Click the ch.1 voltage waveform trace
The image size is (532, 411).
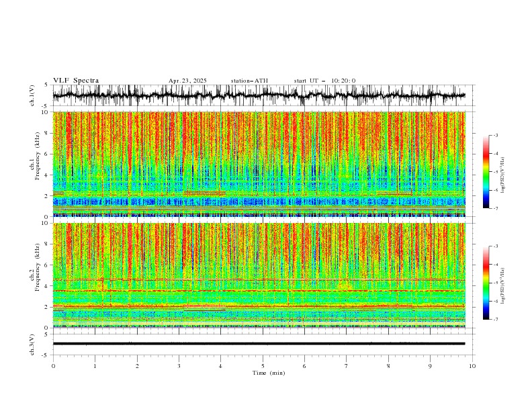coord(259,95)
